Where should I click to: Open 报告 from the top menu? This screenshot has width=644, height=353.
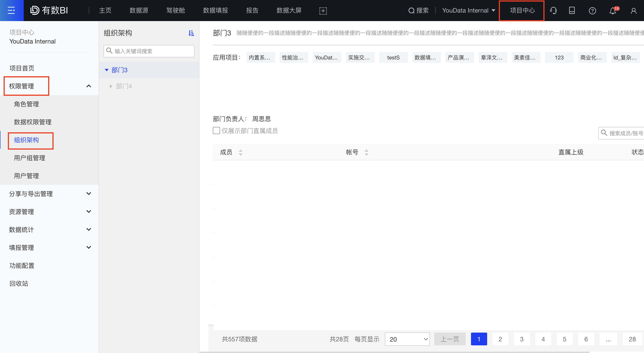tap(252, 11)
